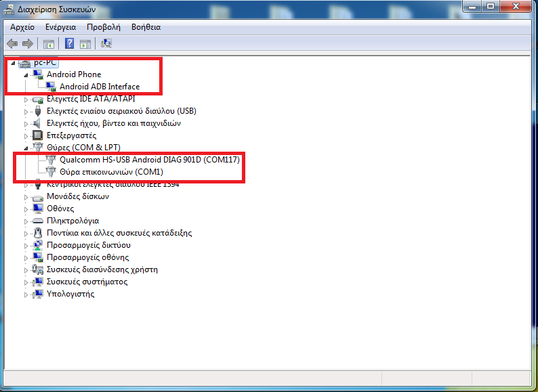This screenshot has height=392, width=538.
Task: Maximize the Διαχείριση Συσκευών window
Action: point(491,6)
